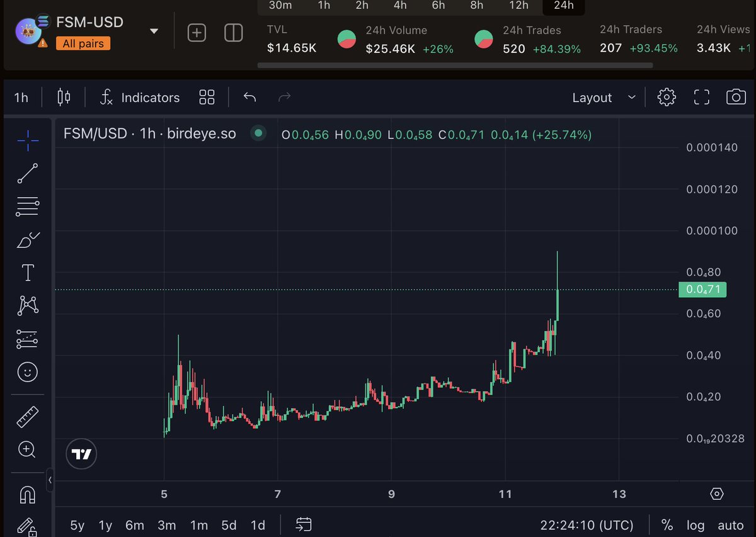This screenshot has width=756, height=537.
Task: Undo the last chart action
Action: (x=249, y=97)
